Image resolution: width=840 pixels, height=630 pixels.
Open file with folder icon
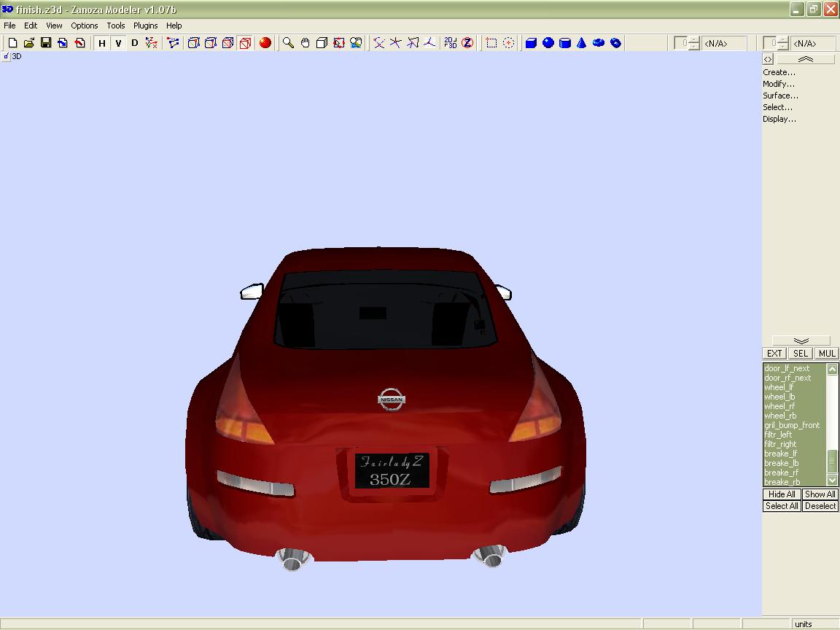(29, 43)
